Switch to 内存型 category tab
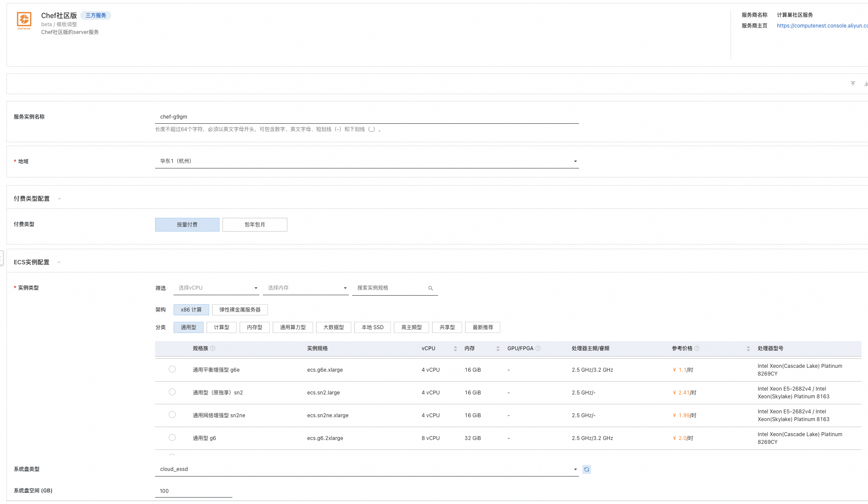 click(x=255, y=327)
